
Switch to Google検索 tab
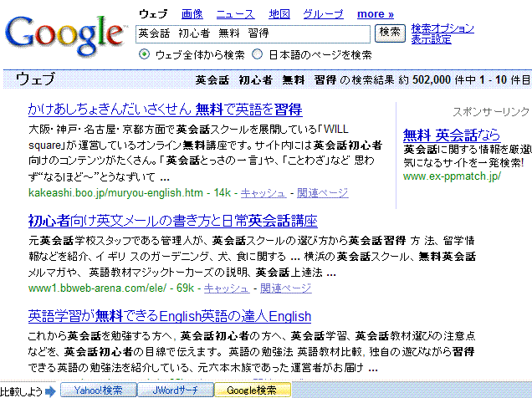coord(253,390)
